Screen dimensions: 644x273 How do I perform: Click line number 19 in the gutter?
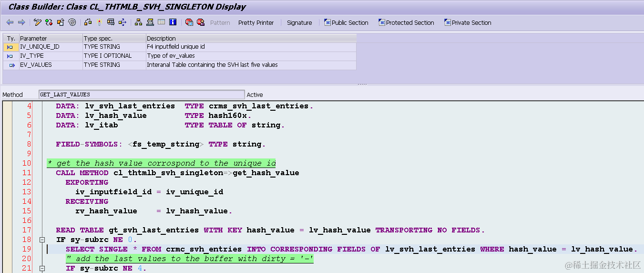pyautogui.click(x=26, y=249)
